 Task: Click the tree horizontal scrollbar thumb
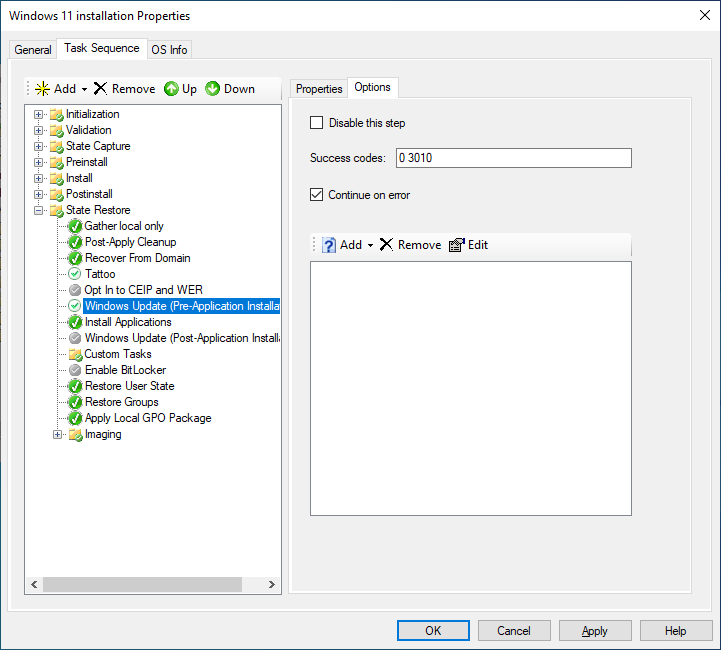(143, 584)
